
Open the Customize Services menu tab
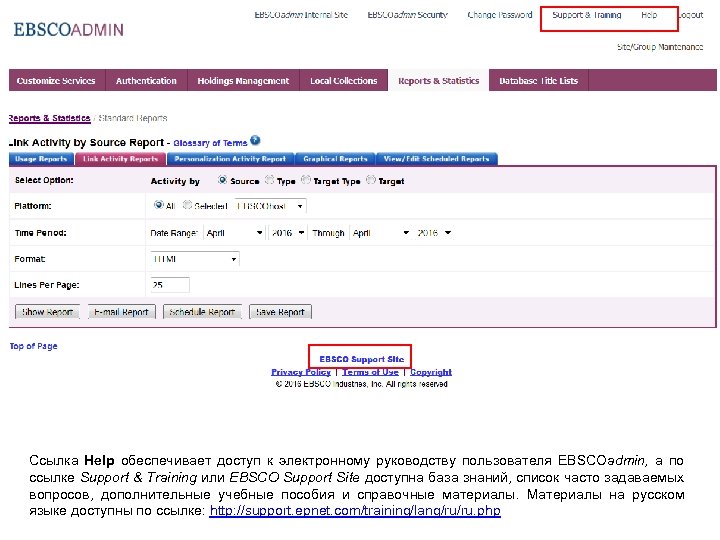pos(57,80)
